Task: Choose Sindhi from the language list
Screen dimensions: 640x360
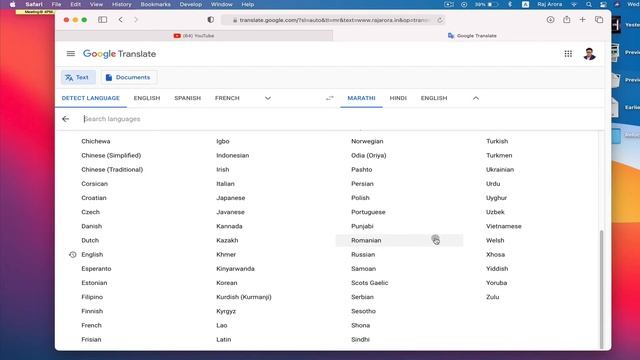Action: click(360, 340)
